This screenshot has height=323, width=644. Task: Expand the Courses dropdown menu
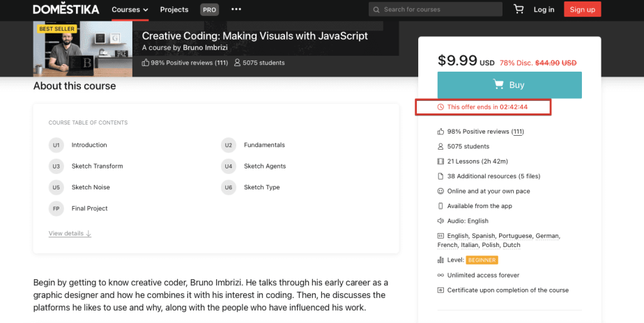(130, 10)
